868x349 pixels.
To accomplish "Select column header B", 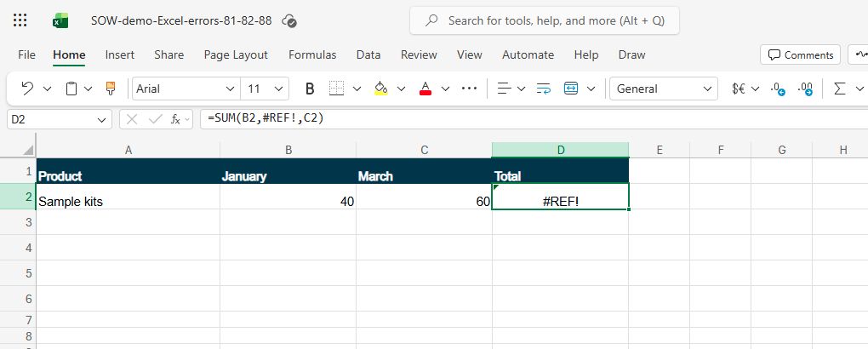I will coord(288,150).
